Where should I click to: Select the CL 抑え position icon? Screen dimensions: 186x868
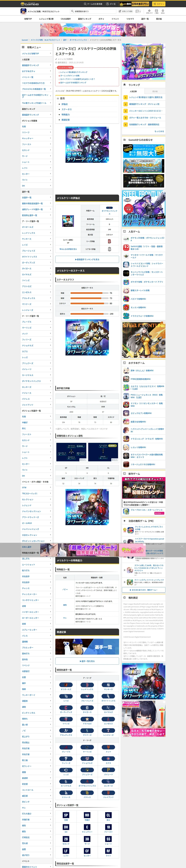[x=108, y=815]
